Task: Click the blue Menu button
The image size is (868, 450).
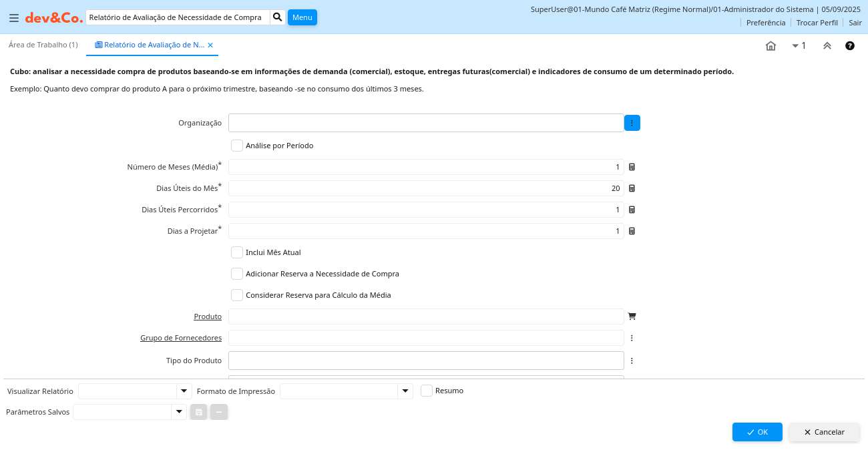Action: pos(302,17)
